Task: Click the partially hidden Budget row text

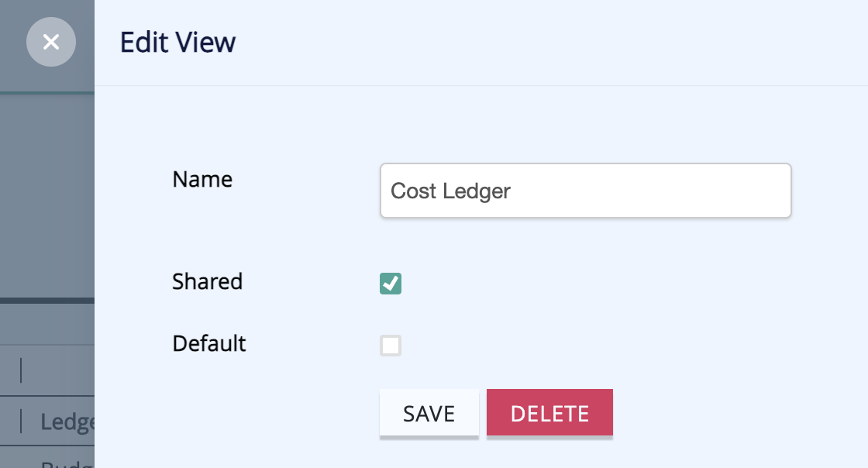Action: (x=67, y=463)
